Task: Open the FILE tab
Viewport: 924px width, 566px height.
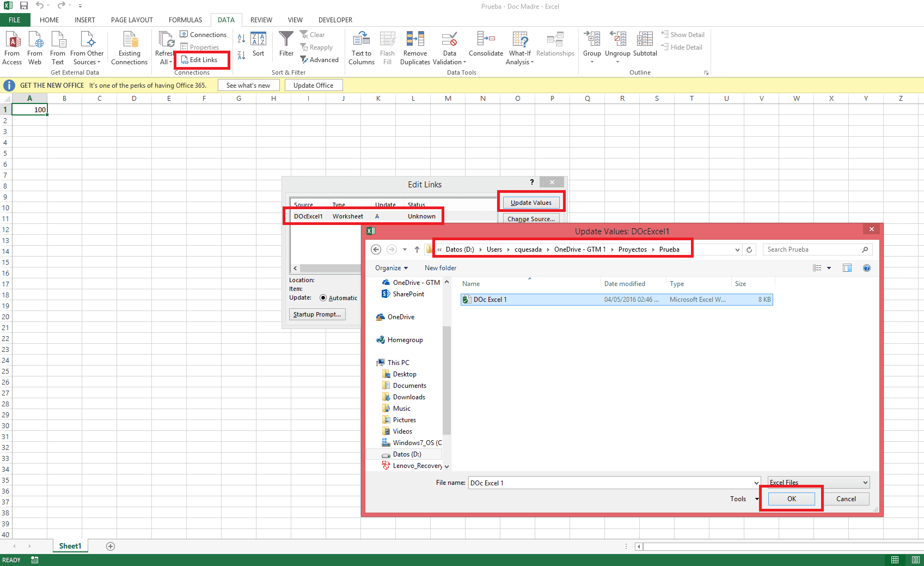Action: coord(15,20)
